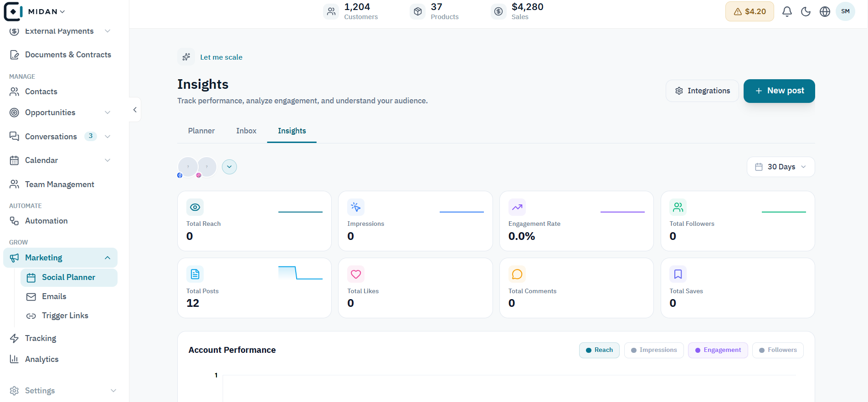
Task: Open the MIDAN workspace dropdown
Action: click(46, 11)
